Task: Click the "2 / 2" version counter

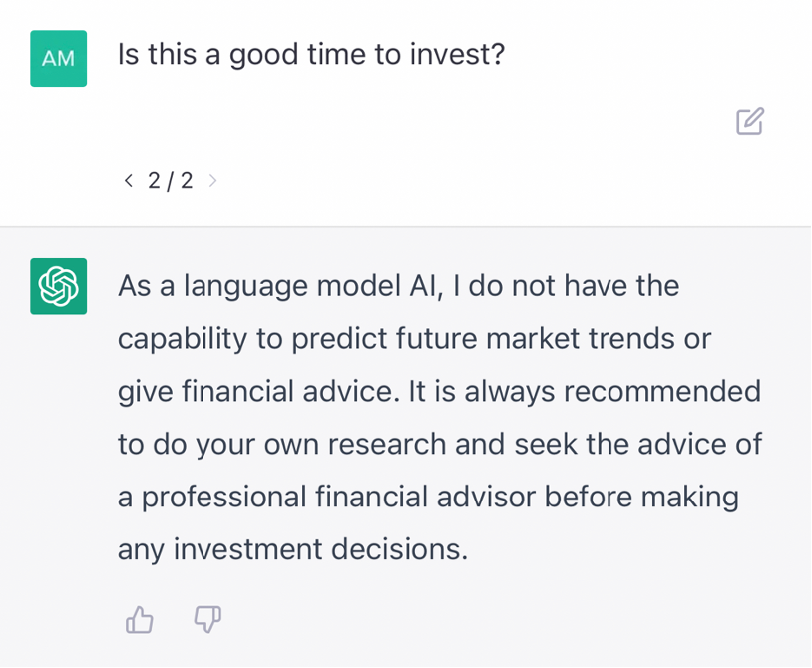Action: (x=171, y=180)
